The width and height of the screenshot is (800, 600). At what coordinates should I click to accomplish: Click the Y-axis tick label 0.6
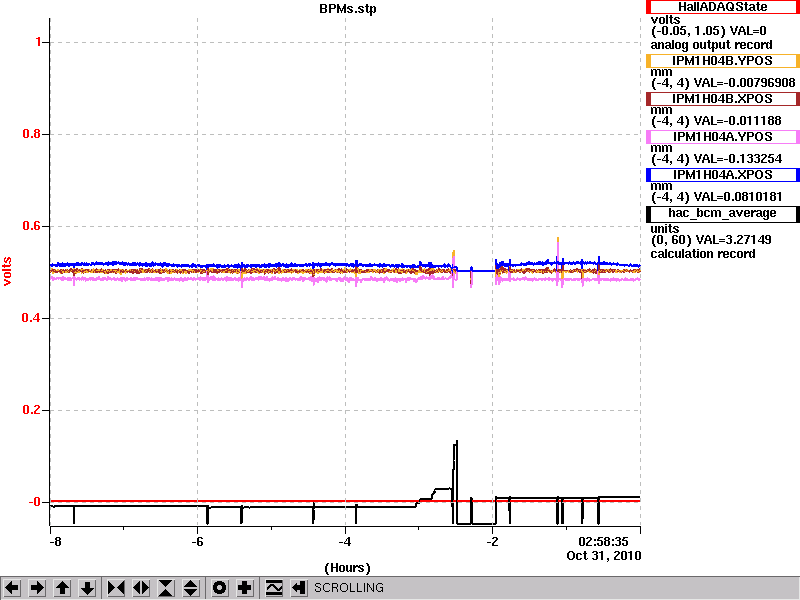(x=32, y=226)
